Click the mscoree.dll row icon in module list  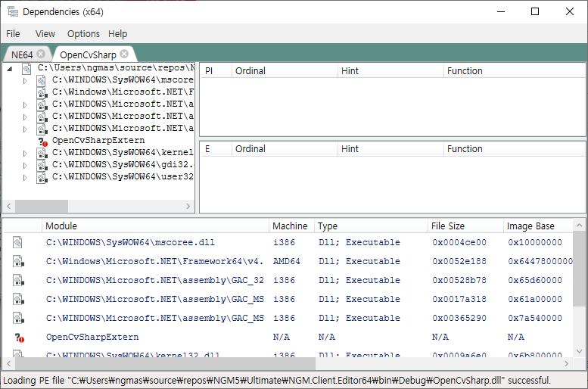click(x=17, y=242)
